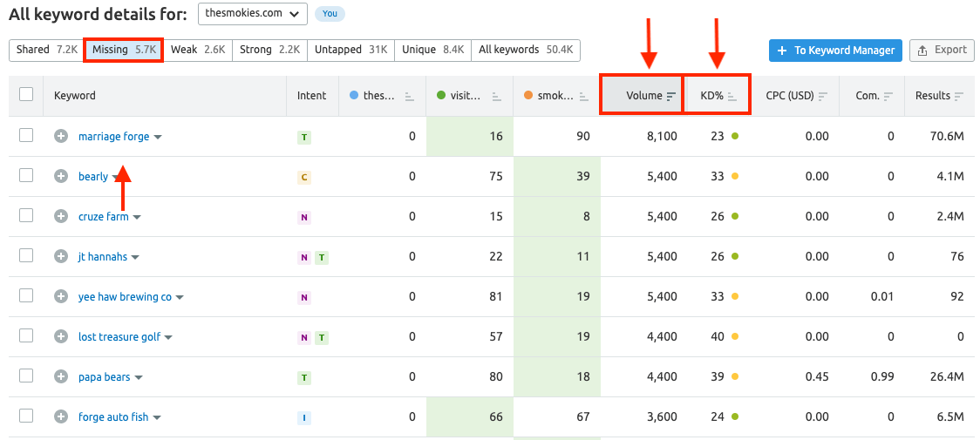The height and width of the screenshot is (440, 980).
Task: Open bearly keyword link
Action: pyautogui.click(x=93, y=176)
